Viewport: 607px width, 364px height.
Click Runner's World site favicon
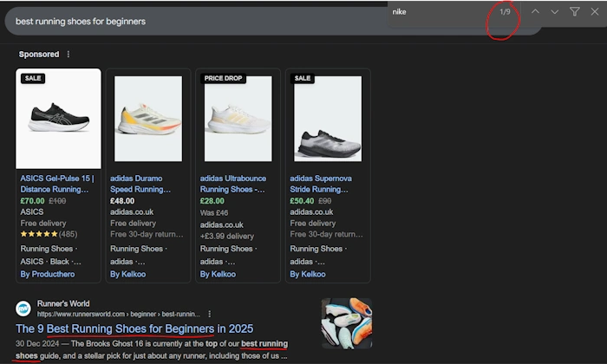[23, 309]
